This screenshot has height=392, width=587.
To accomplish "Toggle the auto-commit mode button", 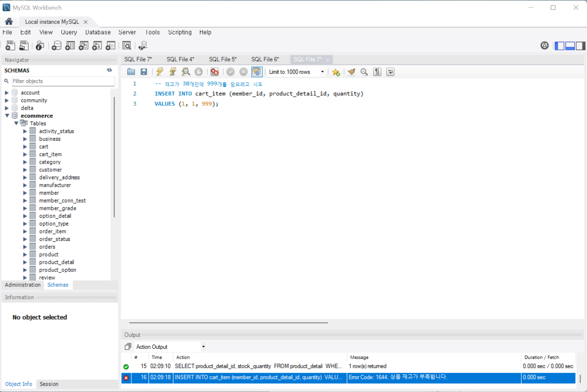I will click(x=257, y=72).
